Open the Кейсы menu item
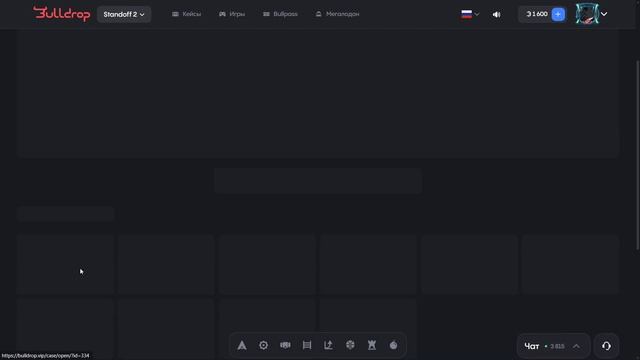This screenshot has width=640, height=360. pos(187,14)
